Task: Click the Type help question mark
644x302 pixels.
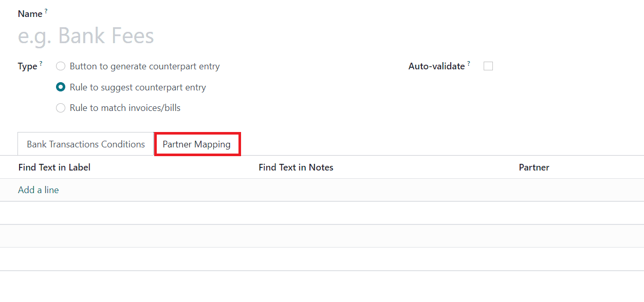Action: pos(41,63)
